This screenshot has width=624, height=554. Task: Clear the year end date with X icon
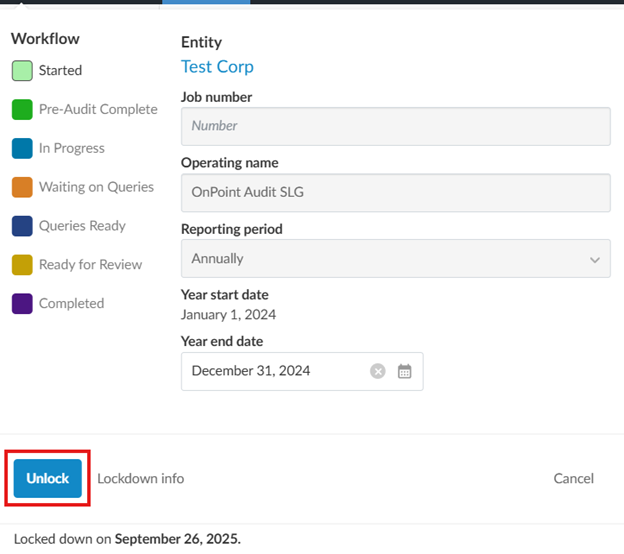(378, 371)
